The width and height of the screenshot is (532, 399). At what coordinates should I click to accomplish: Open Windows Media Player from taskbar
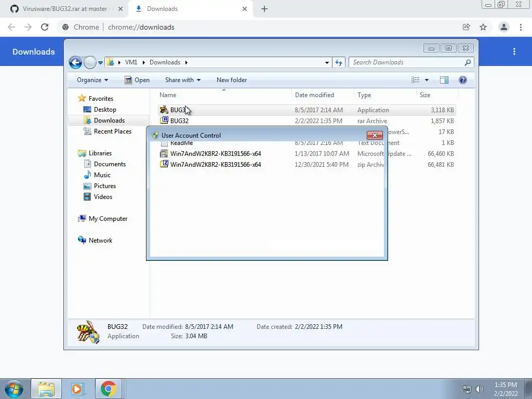pyautogui.click(x=77, y=389)
